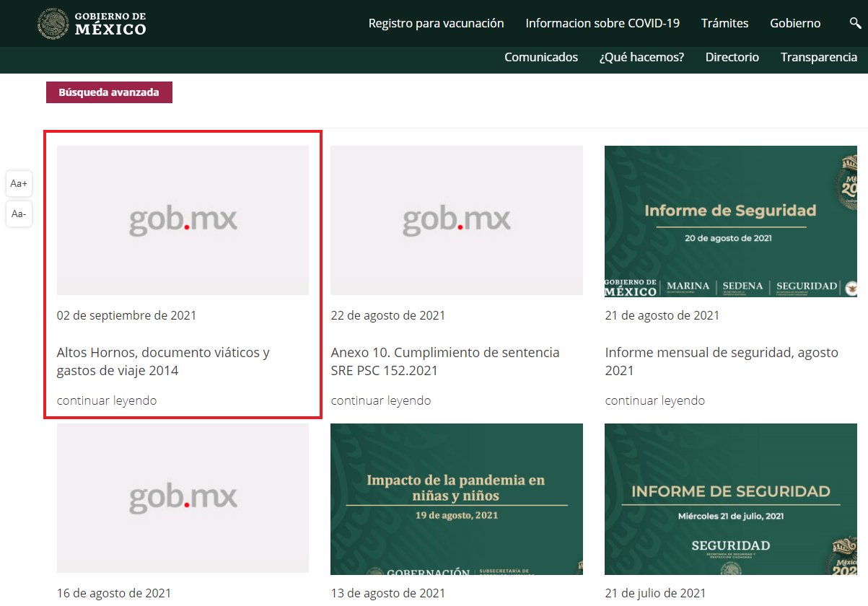Open Impacto de la pandemia thumbnail
Image resolution: width=868 pixels, height=606 pixels.
(456, 499)
